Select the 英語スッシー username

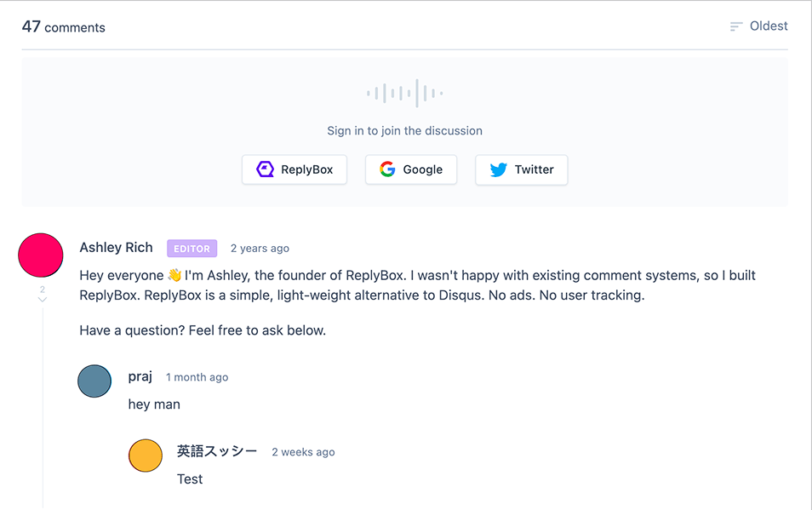217,451
